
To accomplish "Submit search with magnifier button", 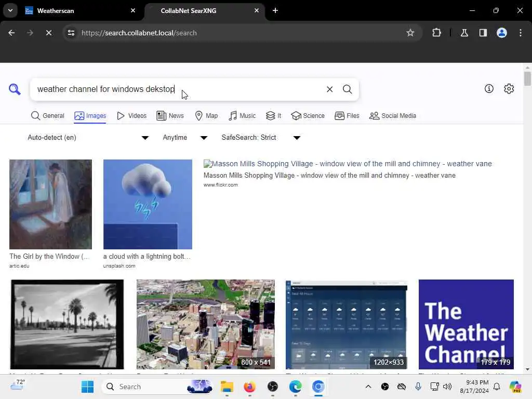I will tap(347, 89).
